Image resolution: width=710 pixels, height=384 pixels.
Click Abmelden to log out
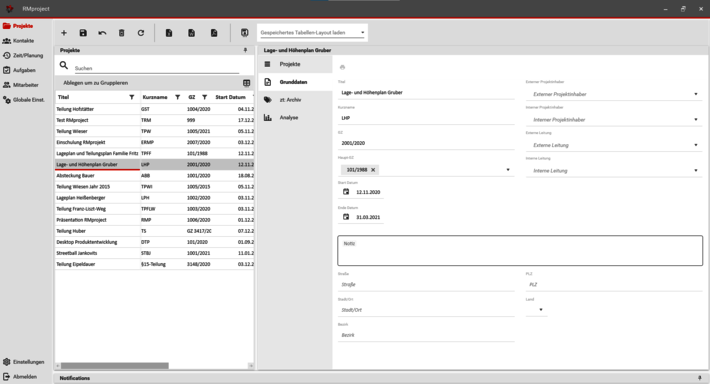(x=20, y=376)
